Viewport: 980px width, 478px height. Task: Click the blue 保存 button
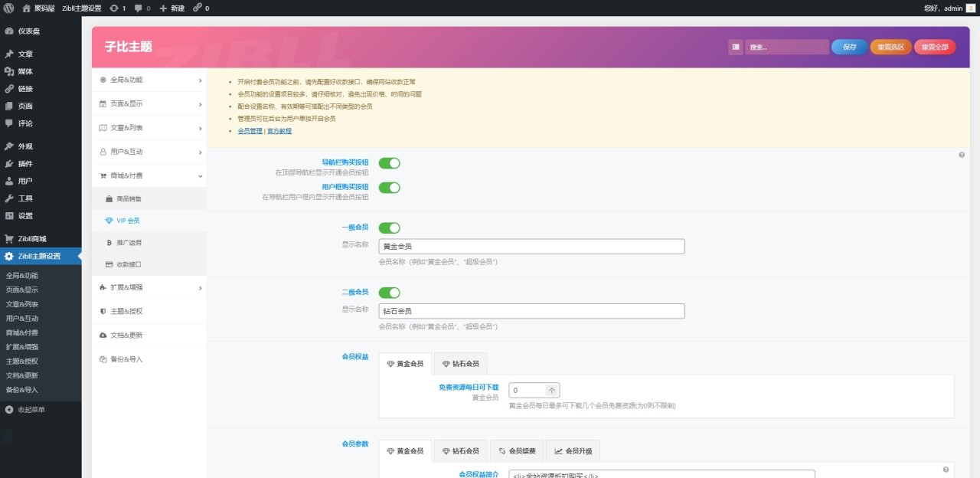coord(849,47)
